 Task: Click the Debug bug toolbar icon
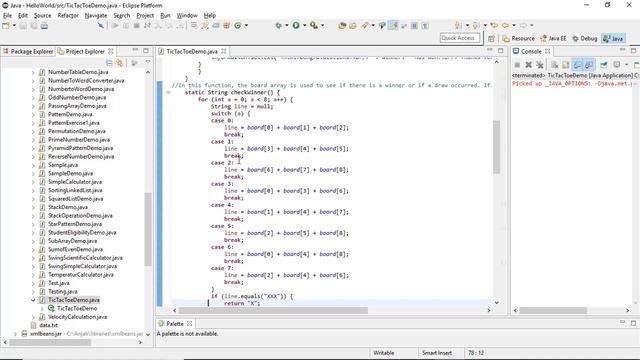[278, 26]
